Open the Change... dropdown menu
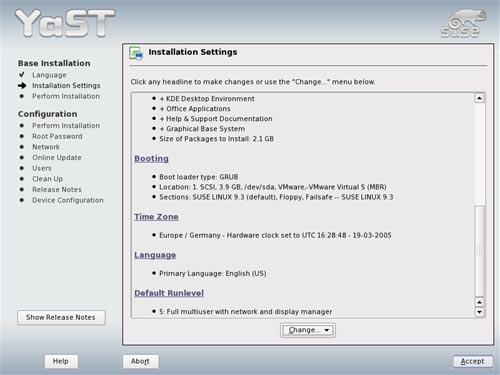 point(308,330)
